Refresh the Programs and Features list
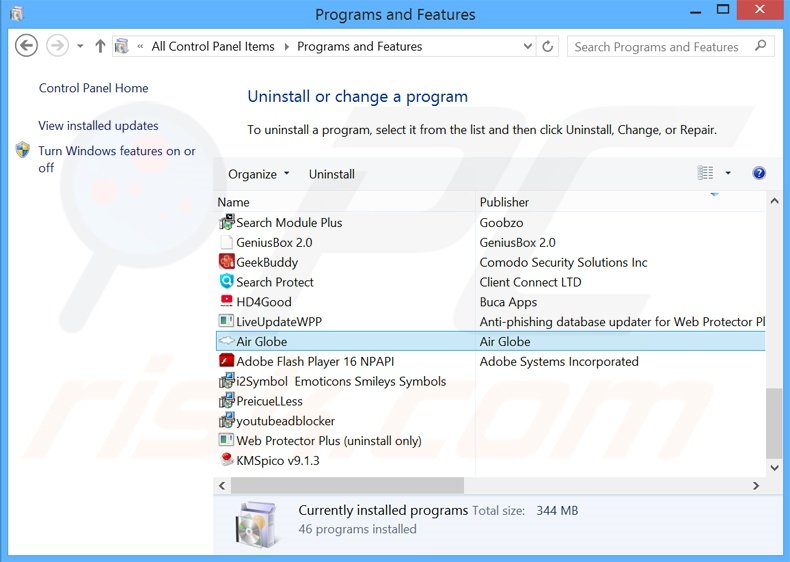The height and width of the screenshot is (562, 790). pyautogui.click(x=548, y=46)
